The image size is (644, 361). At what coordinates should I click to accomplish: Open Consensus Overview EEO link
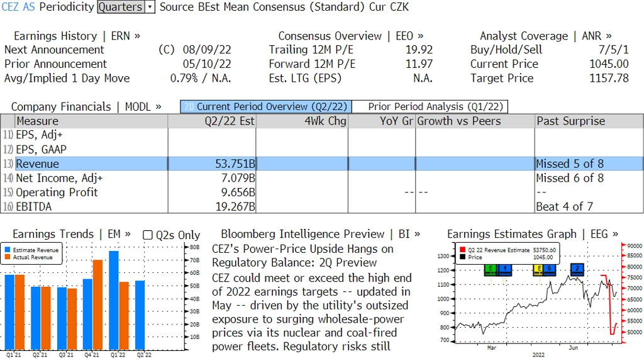(x=351, y=36)
